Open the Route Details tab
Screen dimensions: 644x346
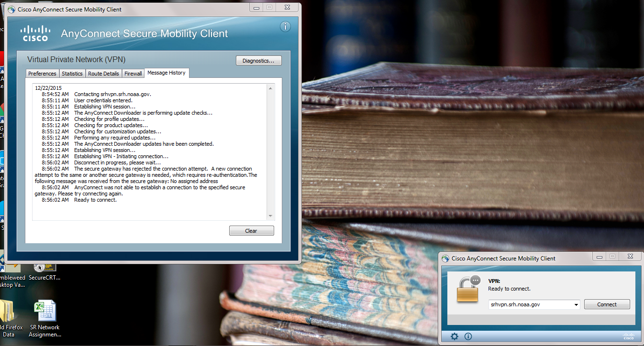pos(103,74)
